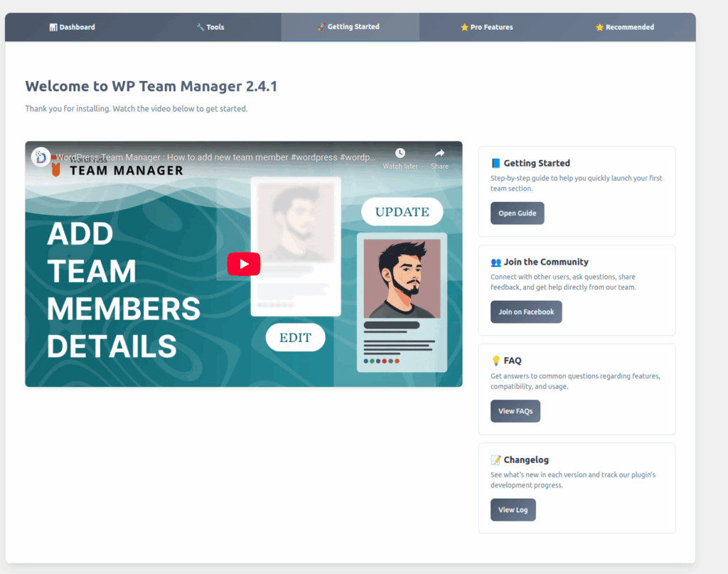728x574 pixels.
Task: Open the Pro Features tab
Action: [486, 27]
